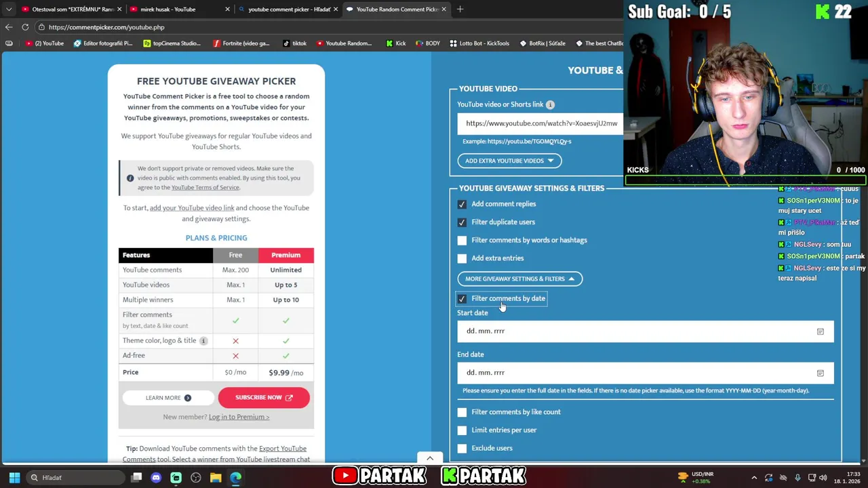This screenshot has height=488, width=868.
Task: Click the browser back arrow
Action: 9,27
